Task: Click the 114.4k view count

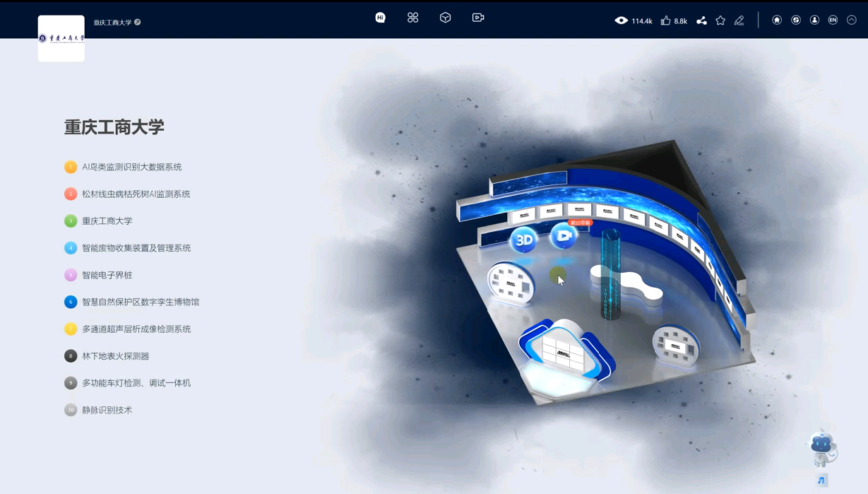Action: coord(642,21)
